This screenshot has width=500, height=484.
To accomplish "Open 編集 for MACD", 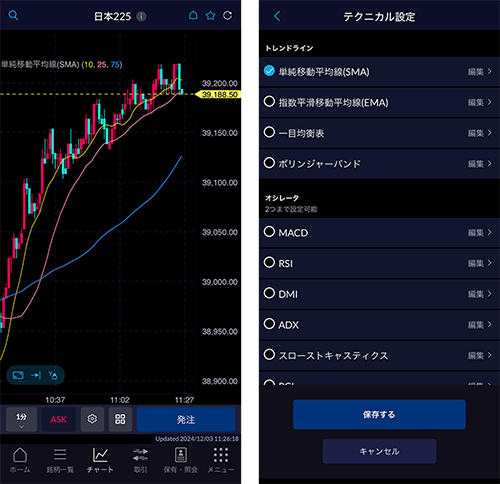I will [x=480, y=232].
